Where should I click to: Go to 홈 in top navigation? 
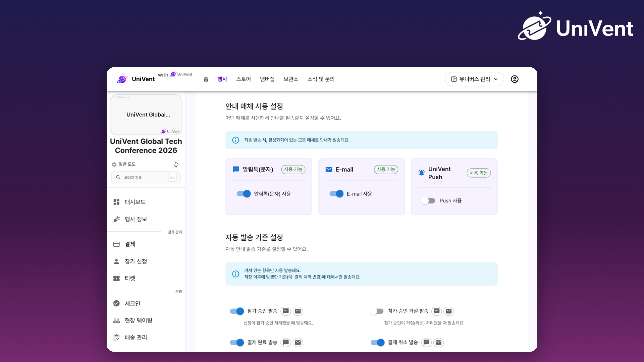(206, 79)
